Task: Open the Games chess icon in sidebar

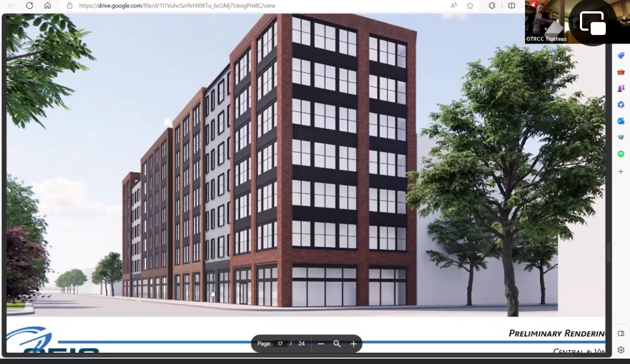Action: [x=621, y=88]
